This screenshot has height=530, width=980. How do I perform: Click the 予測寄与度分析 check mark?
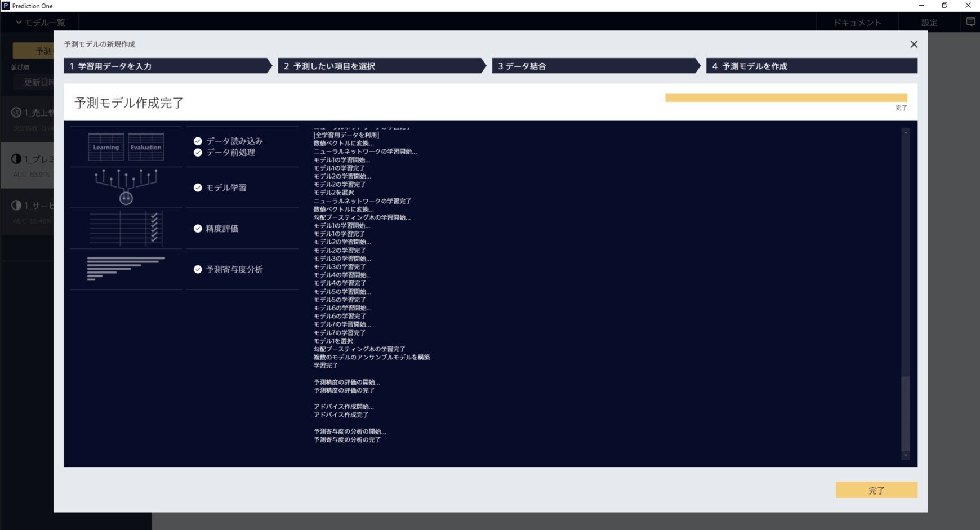pos(198,270)
